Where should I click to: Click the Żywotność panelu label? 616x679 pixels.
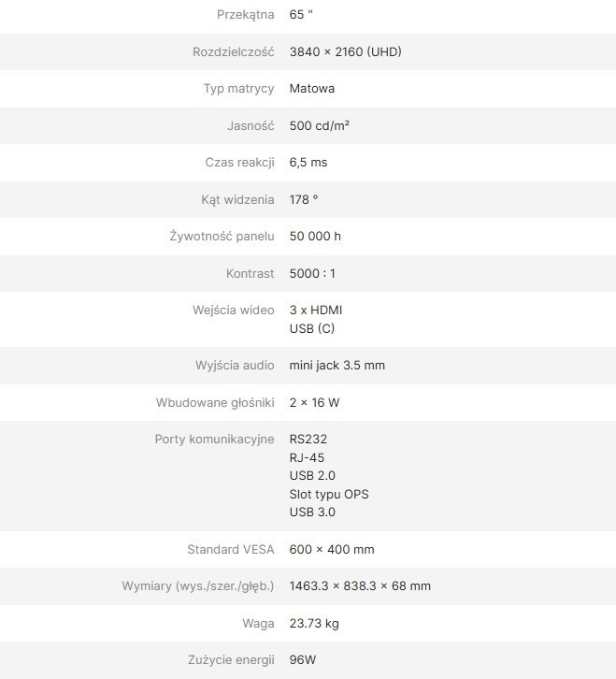(215, 236)
